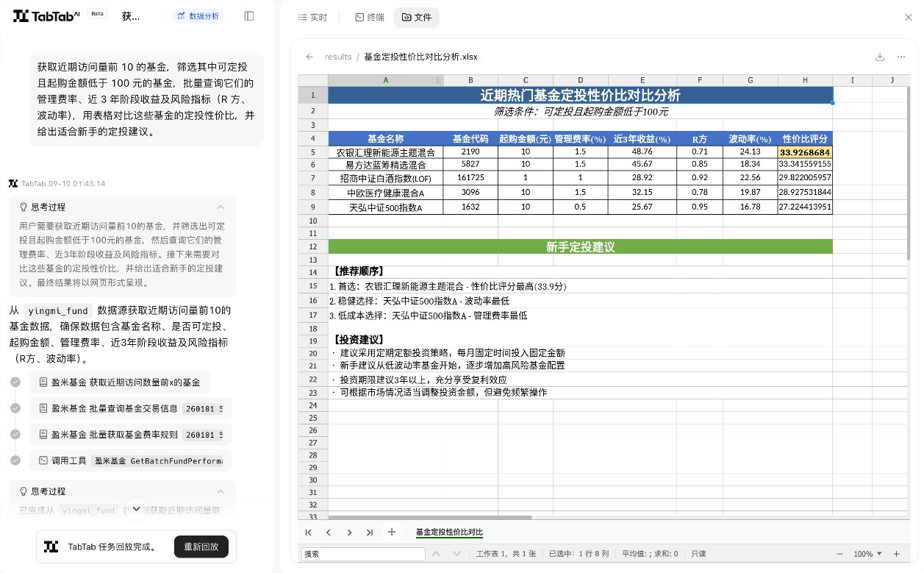This screenshot has height=573, width=924.
Task: Toggle the completed step checkmark for 获取近期访问数量
Action: pyautogui.click(x=15, y=382)
